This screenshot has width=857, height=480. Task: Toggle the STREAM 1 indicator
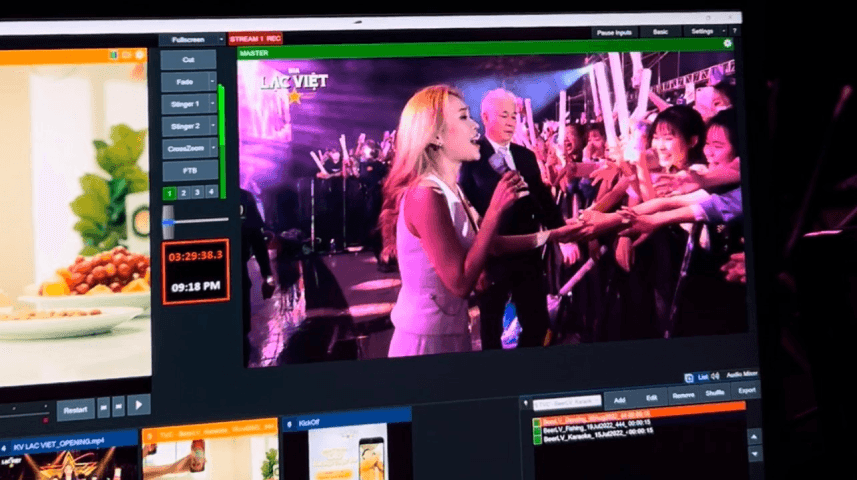247,39
